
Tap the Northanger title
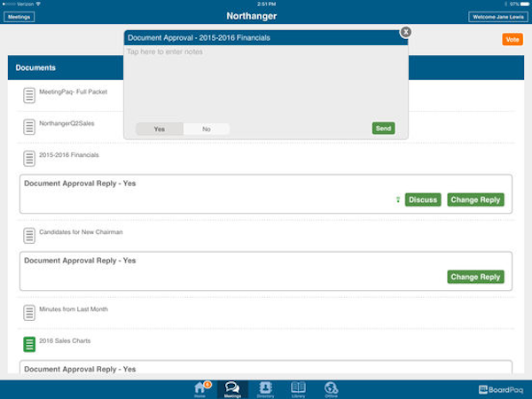click(252, 16)
